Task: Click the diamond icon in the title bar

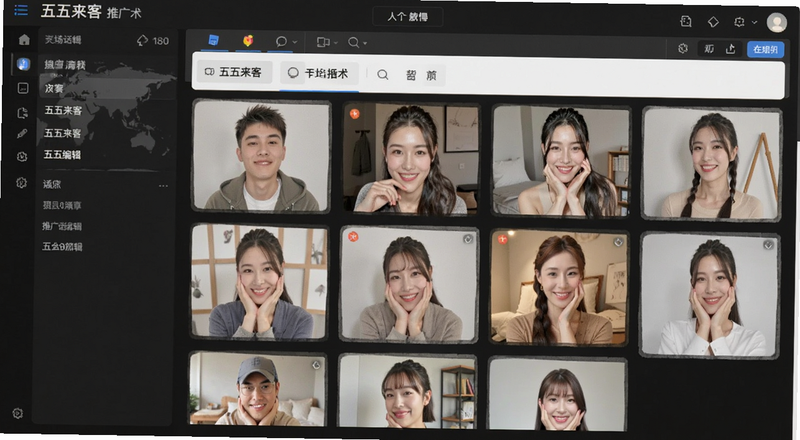Action: pos(713,21)
